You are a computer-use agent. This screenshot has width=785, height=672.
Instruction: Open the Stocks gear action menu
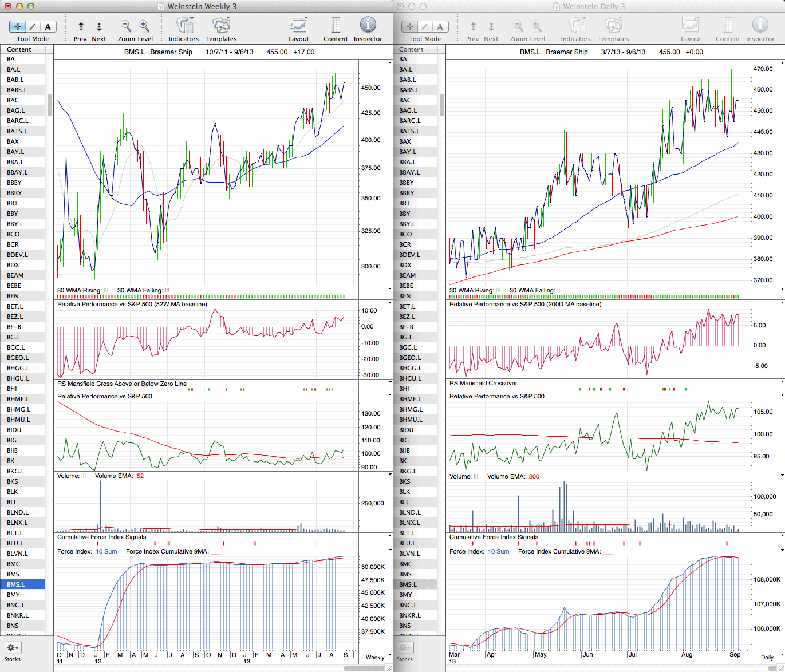(13, 647)
